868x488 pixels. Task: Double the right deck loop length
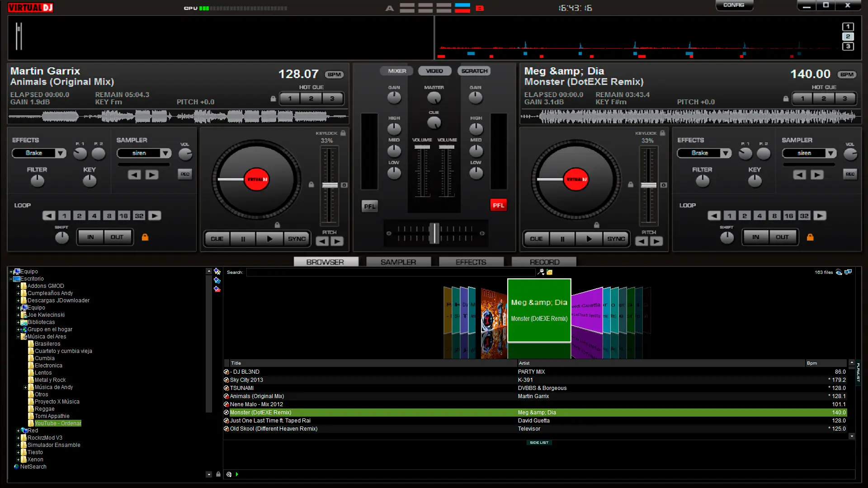pos(820,216)
